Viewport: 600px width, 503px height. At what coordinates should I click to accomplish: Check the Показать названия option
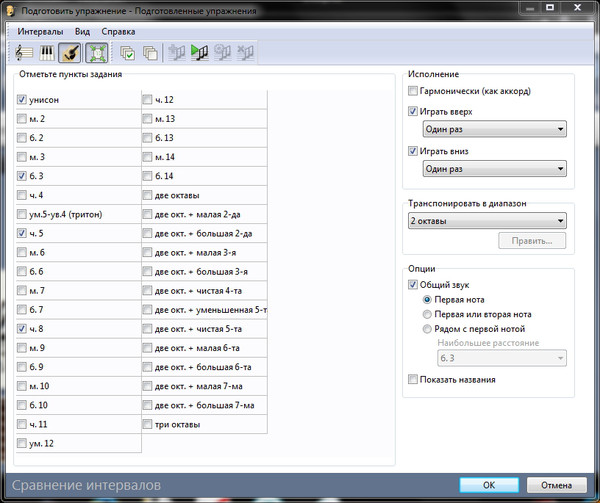[x=414, y=380]
